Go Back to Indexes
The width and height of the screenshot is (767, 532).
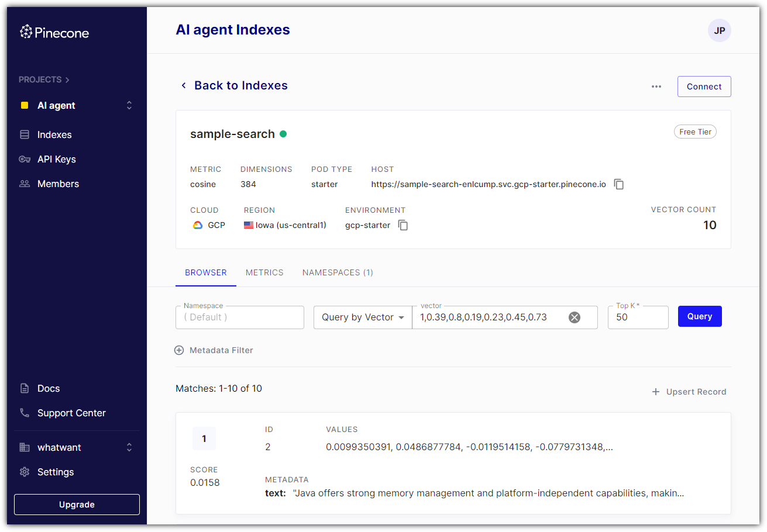pos(240,85)
